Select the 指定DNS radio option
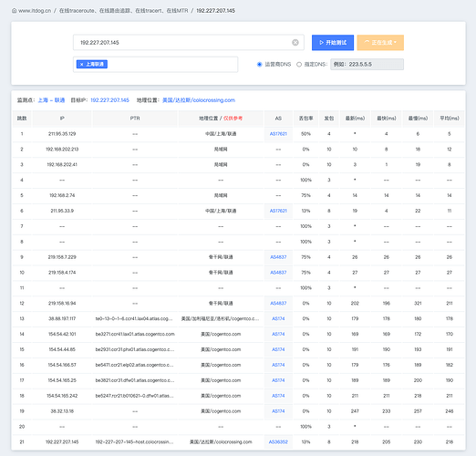 tap(299, 65)
